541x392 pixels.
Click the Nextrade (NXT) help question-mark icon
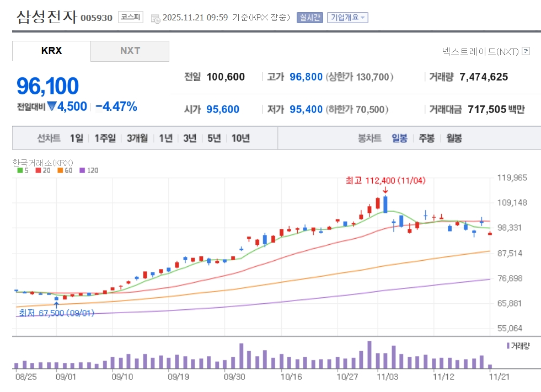click(526, 51)
